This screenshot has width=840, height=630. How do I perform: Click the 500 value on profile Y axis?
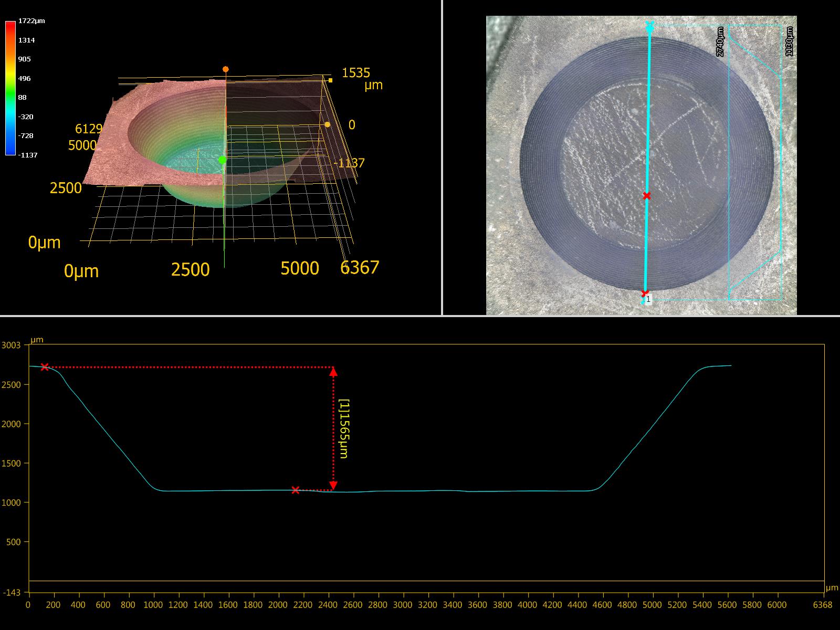[14, 542]
